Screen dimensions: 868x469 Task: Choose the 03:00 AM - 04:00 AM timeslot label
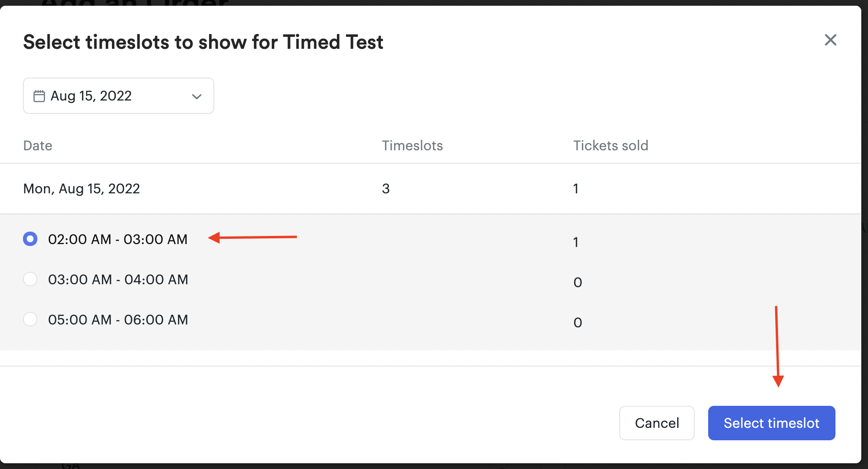pos(118,279)
